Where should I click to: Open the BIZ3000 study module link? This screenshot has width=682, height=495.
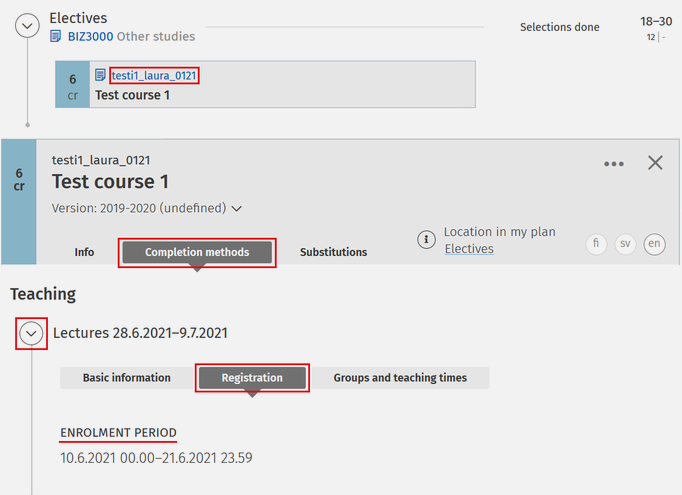(x=88, y=37)
